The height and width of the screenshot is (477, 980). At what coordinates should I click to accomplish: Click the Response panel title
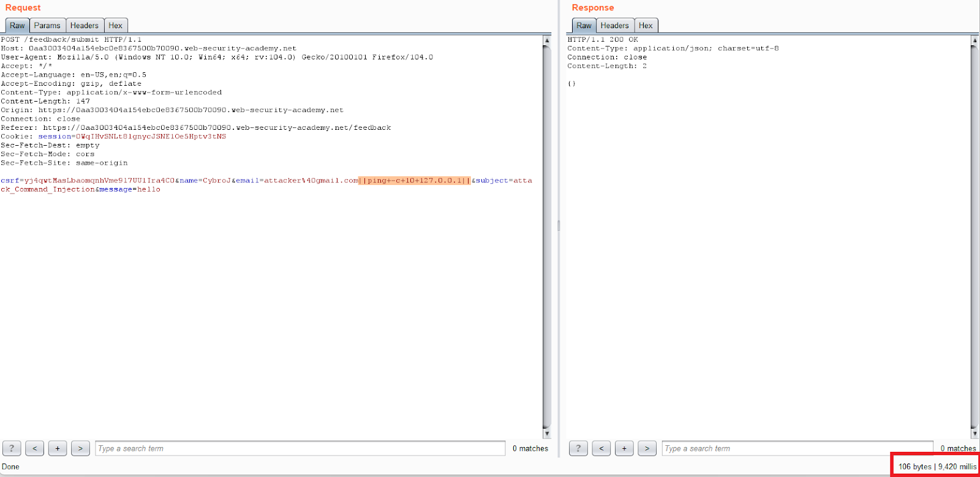pos(593,7)
